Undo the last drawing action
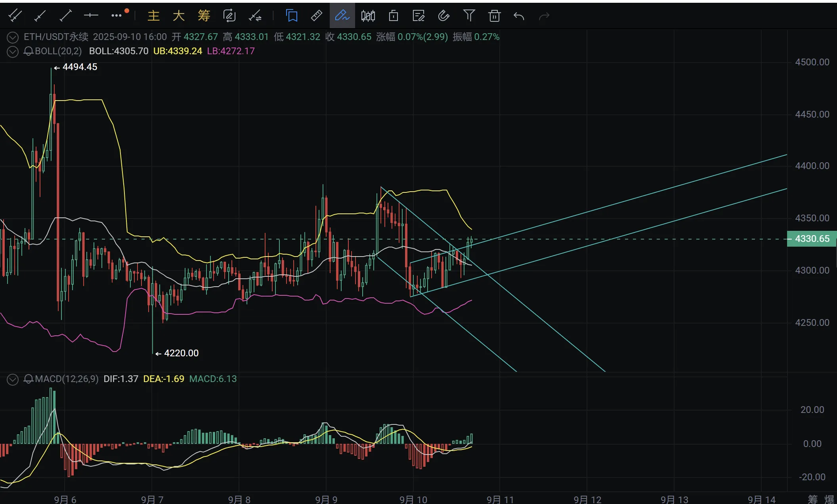The height and width of the screenshot is (504, 837). tap(519, 16)
